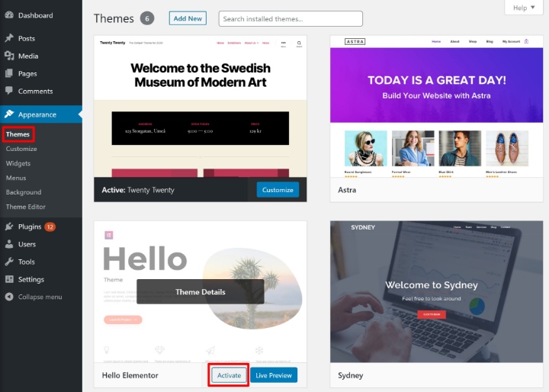Viewport: 549px width, 392px height.
Task: Collapse the admin sidebar menu
Action: 34,297
